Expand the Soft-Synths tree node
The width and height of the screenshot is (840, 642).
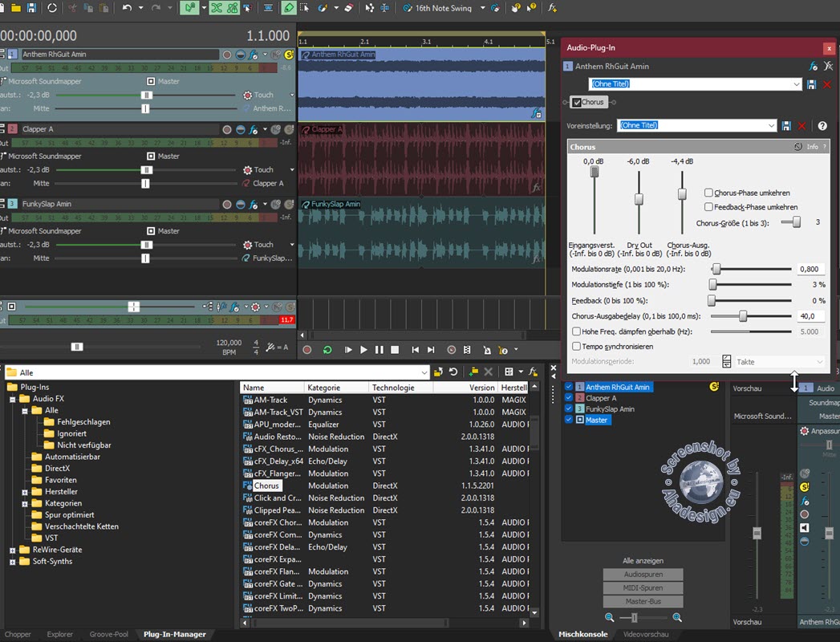pos(12,562)
